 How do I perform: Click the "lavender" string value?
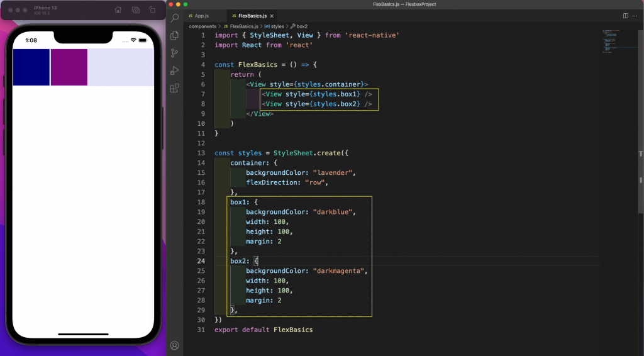pos(332,173)
